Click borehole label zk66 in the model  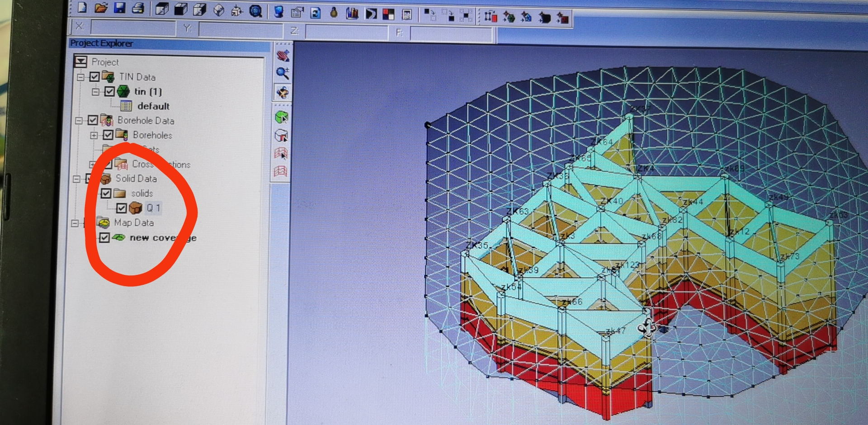[572, 302]
